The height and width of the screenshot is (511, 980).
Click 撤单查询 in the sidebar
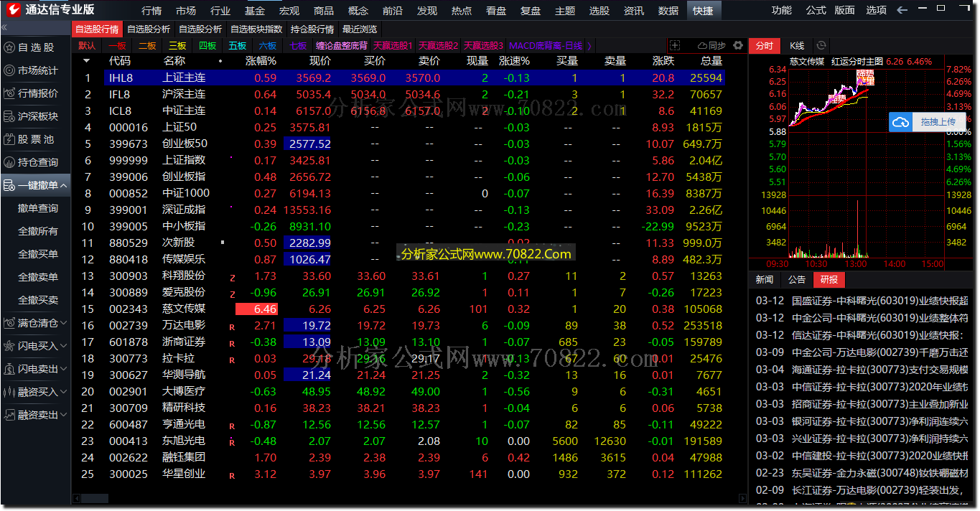pos(38,208)
